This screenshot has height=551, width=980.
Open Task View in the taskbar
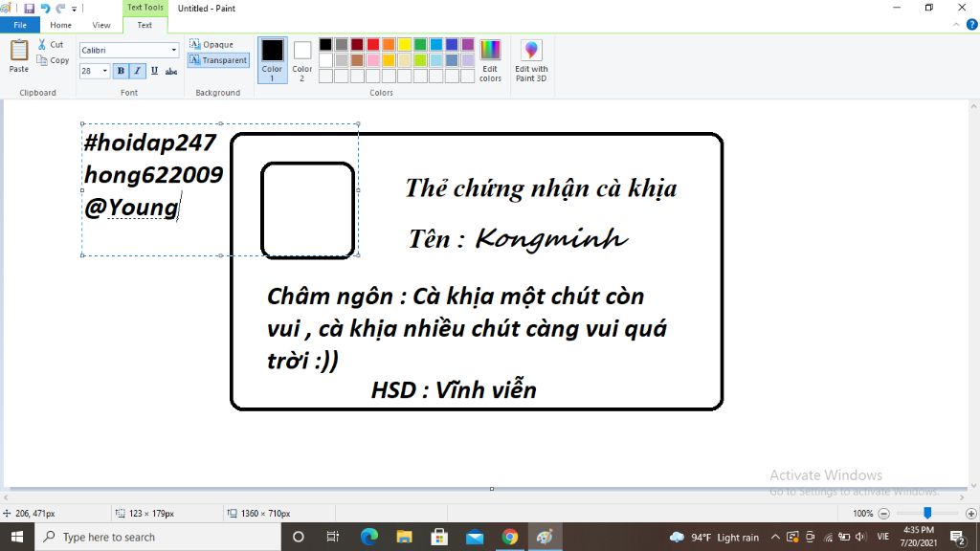[332, 537]
